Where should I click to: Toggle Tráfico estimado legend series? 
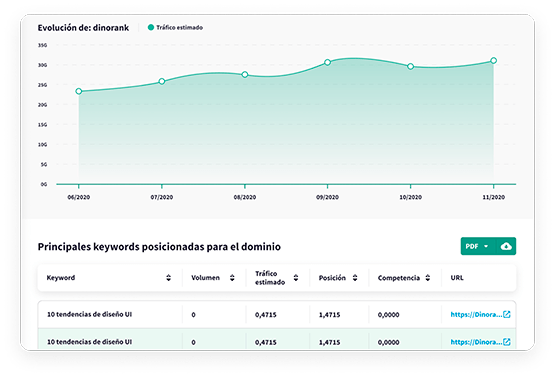pyautogui.click(x=175, y=28)
